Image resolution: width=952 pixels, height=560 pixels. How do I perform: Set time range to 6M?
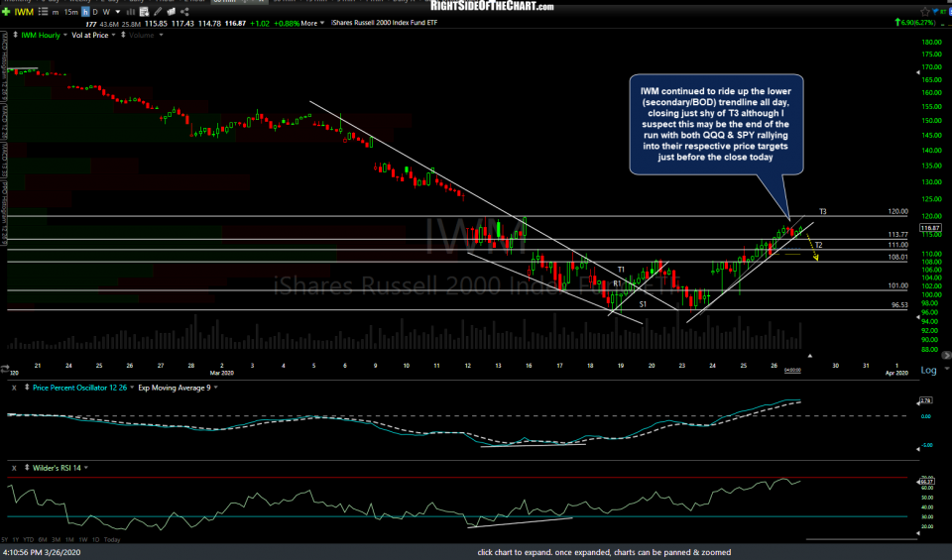43,540
